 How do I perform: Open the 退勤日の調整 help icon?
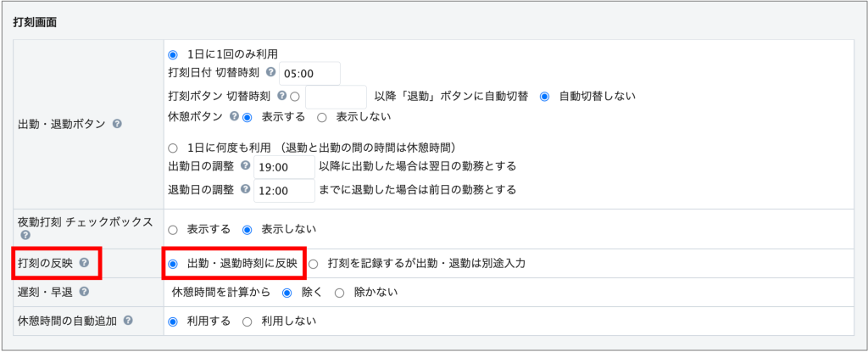(x=245, y=189)
